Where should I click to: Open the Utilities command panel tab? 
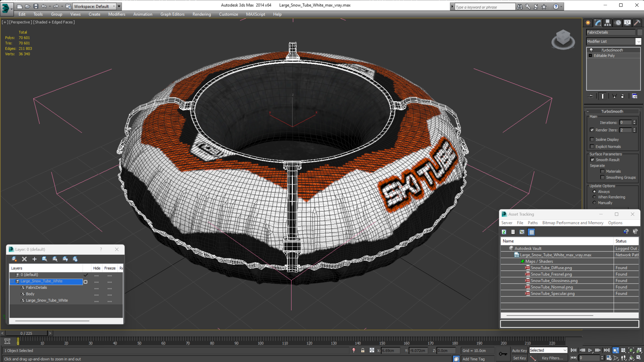[x=637, y=23]
